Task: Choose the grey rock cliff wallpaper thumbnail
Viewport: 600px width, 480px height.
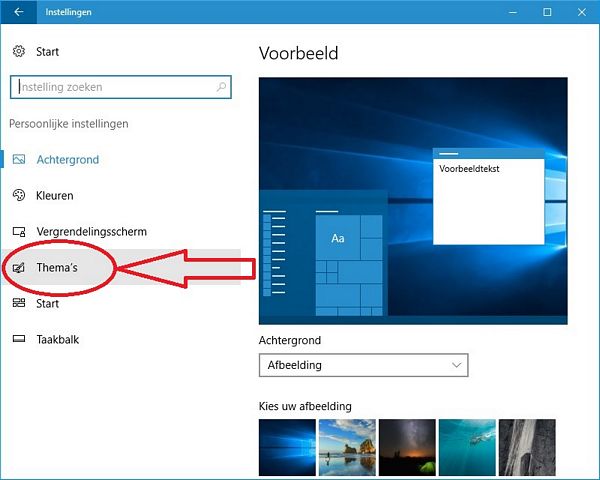Action: click(x=527, y=447)
